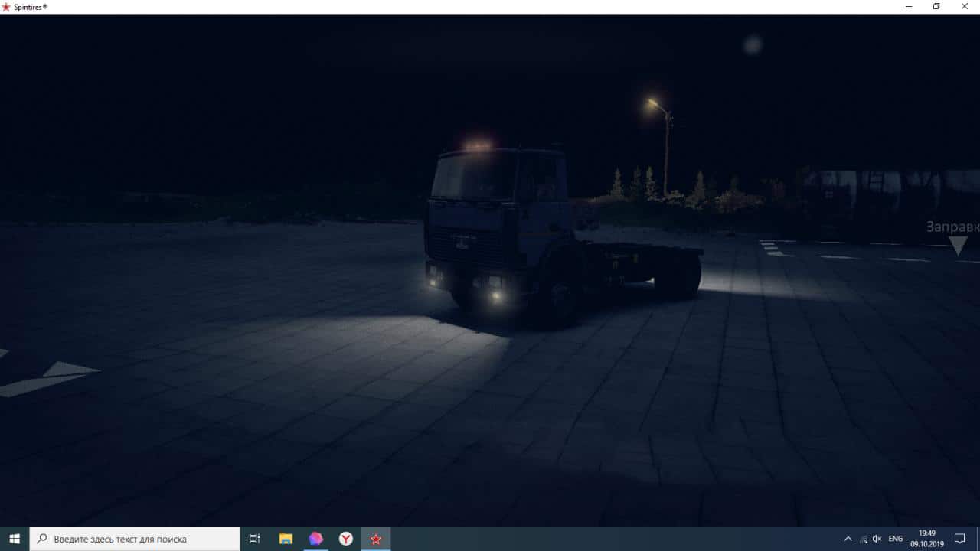
Task: Open the Windows Start menu
Action: point(15,539)
